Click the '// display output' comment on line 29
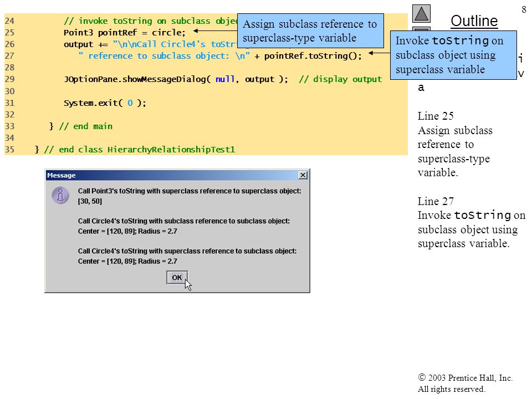Image resolution: width=532 pixels, height=399 pixels. point(340,79)
